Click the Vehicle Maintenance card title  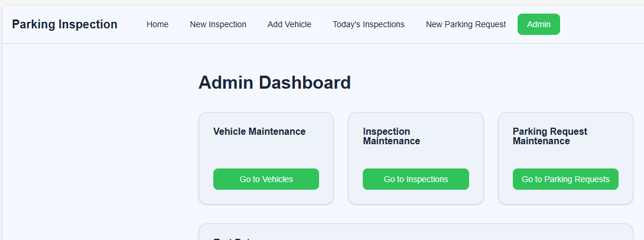click(x=259, y=132)
